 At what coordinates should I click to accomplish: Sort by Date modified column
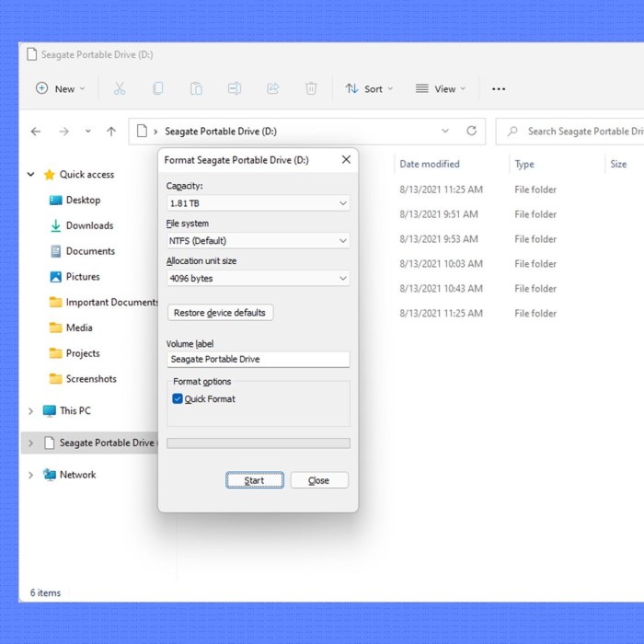point(430,165)
